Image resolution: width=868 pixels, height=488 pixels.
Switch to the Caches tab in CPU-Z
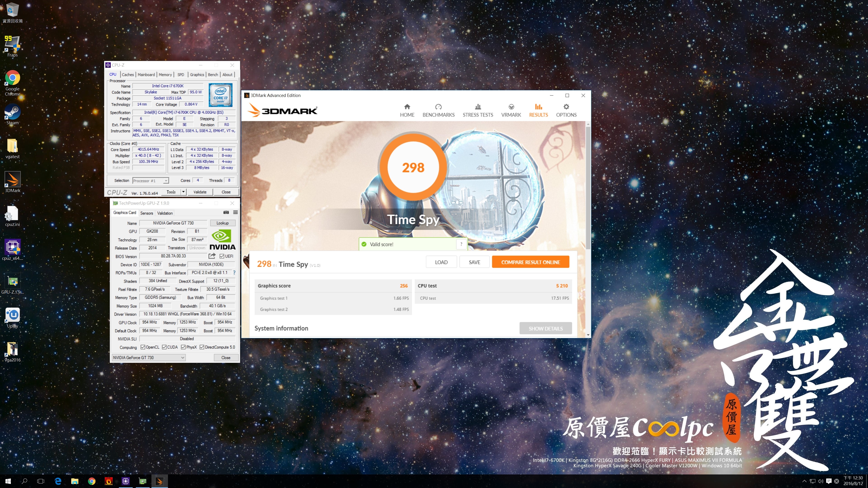coord(128,75)
